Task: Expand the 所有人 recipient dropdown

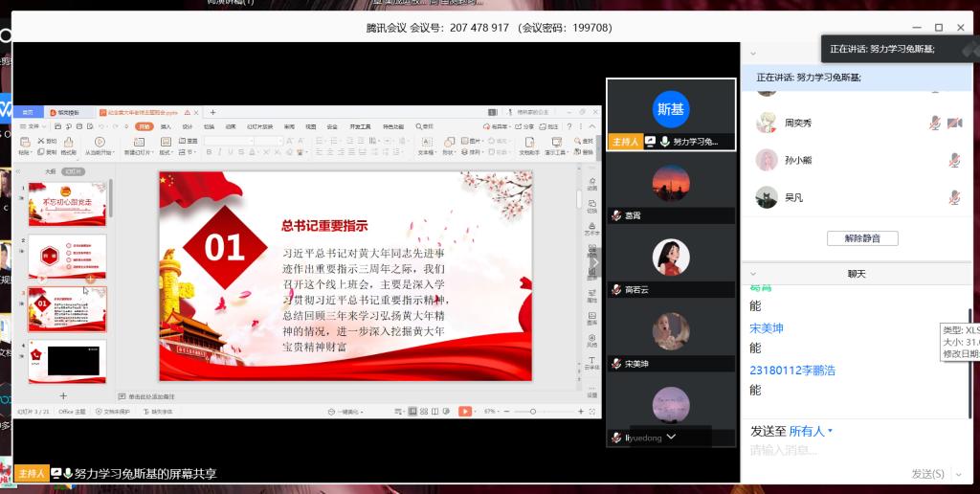Action: tap(829, 431)
